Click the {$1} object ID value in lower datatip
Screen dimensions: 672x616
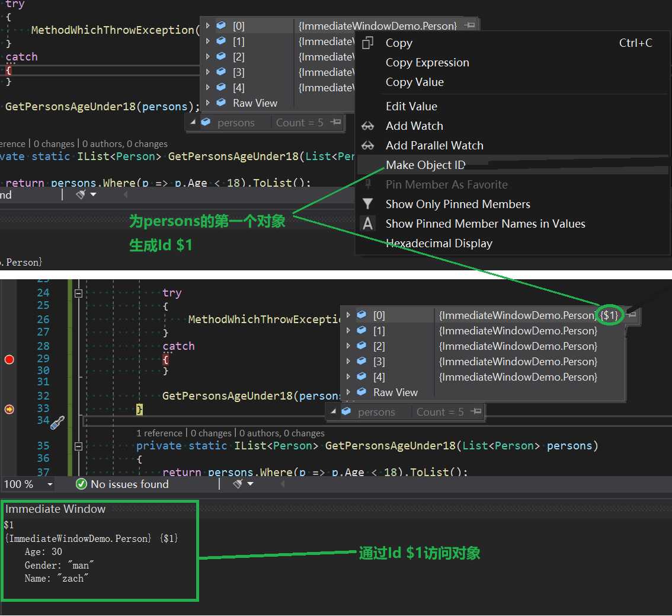[609, 315]
